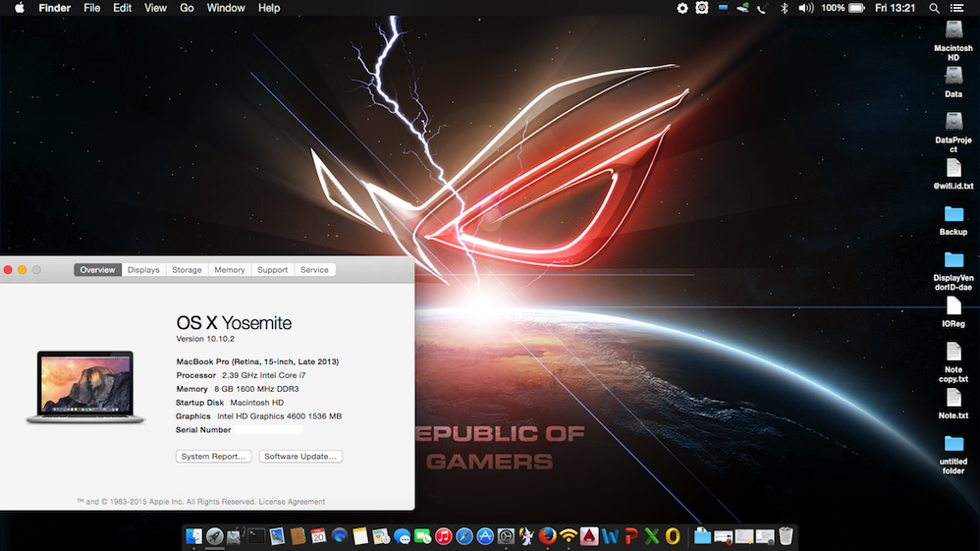Click the Bluetooth menu bar icon
Viewport: 980px width, 551px height.
point(784,8)
